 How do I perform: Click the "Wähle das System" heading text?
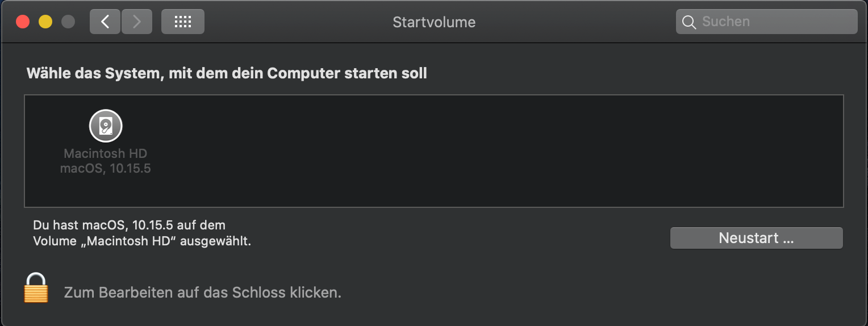[x=226, y=74]
